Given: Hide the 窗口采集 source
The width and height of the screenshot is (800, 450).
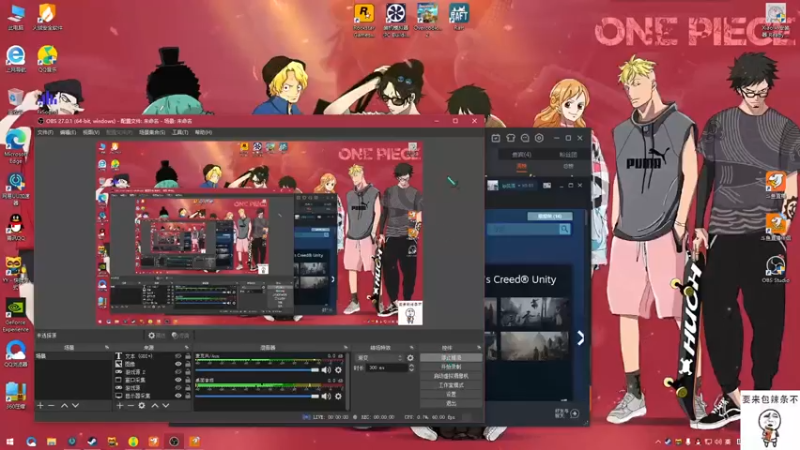Looking at the screenshot, I should coord(178,380).
